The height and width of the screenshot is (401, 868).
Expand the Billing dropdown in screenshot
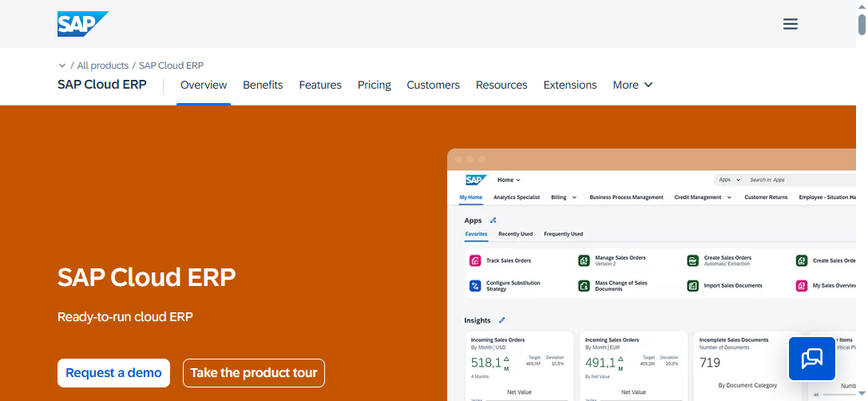coord(564,197)
